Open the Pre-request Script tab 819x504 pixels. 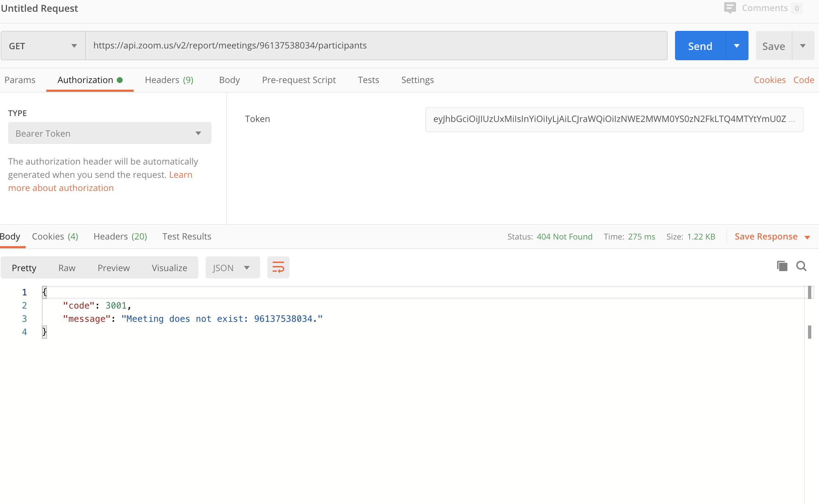(299, 80)
